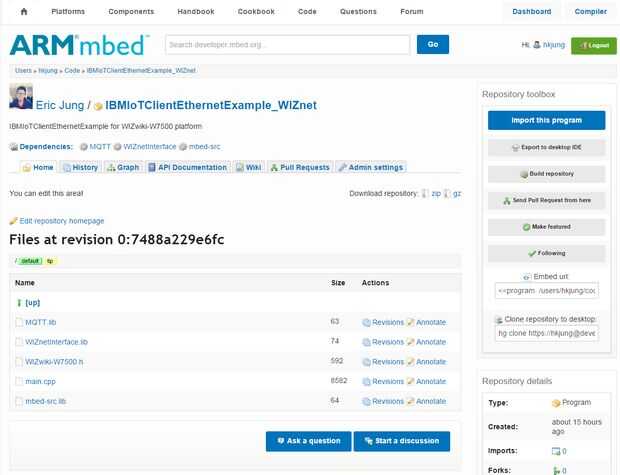Annotate the WIZwiki-W7500.h file
This screenshot has width=620, height=475.
pyautogui.click(x=431, y=361)
